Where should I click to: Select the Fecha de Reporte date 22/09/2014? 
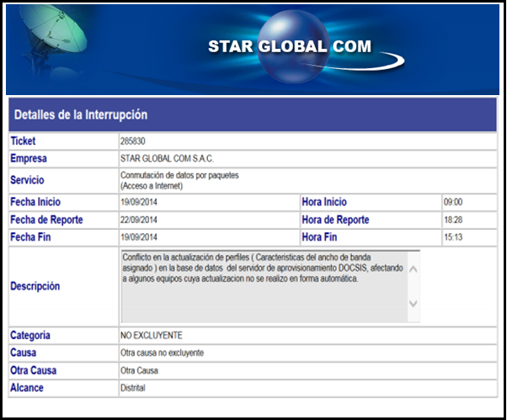tap(139, 220)
